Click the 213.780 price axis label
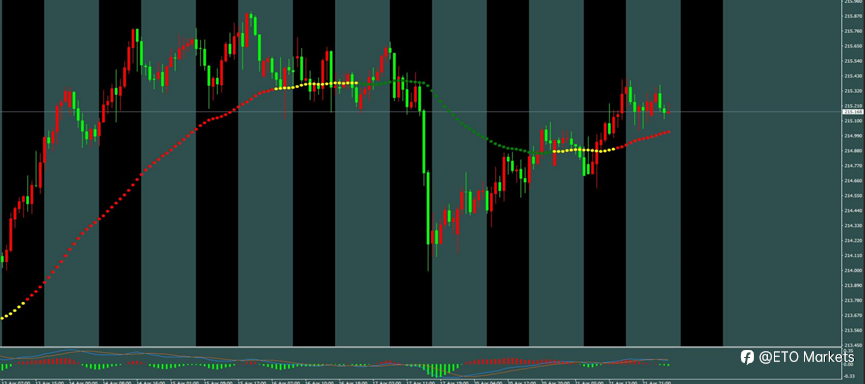 [x=853, y=301]
